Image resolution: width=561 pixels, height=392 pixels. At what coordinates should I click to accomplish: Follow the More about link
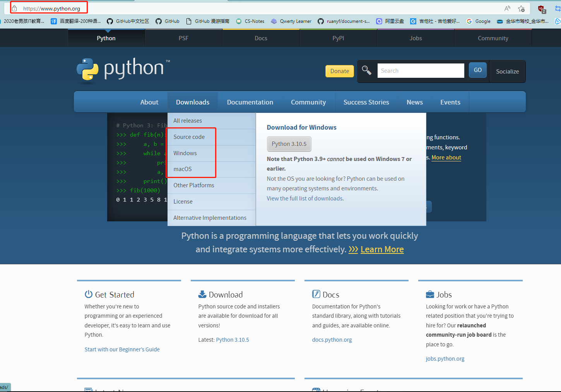446,157
